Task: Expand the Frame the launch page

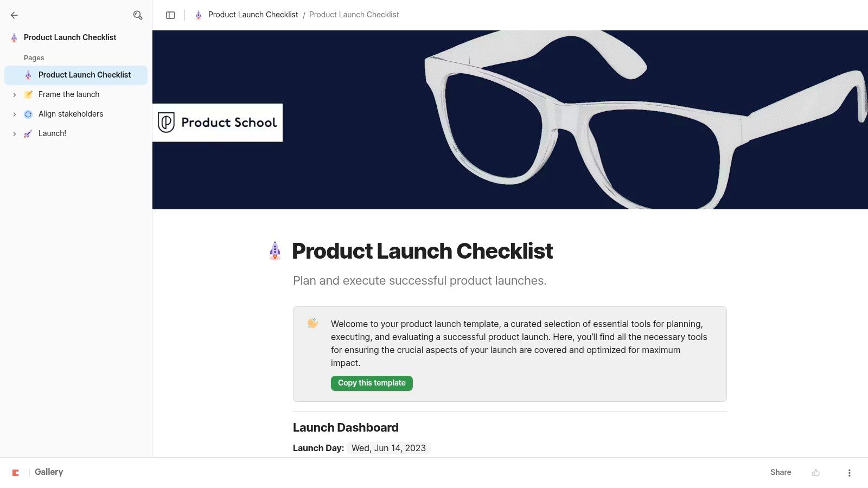Action: tap(15, 94)
